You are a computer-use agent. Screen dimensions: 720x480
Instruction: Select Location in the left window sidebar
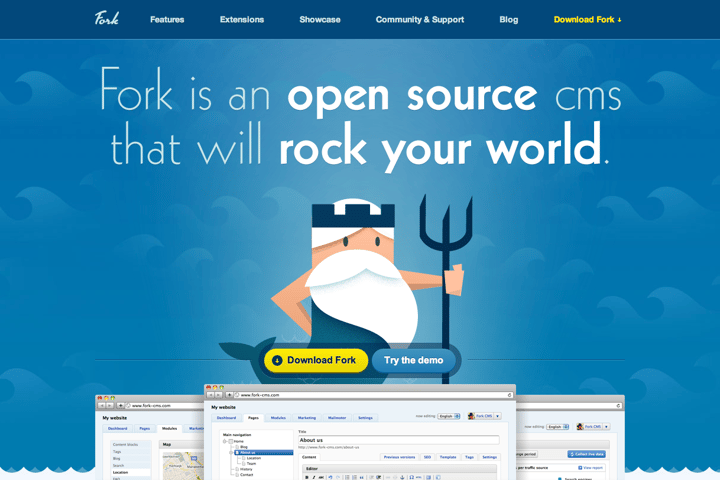pos(130,472)
